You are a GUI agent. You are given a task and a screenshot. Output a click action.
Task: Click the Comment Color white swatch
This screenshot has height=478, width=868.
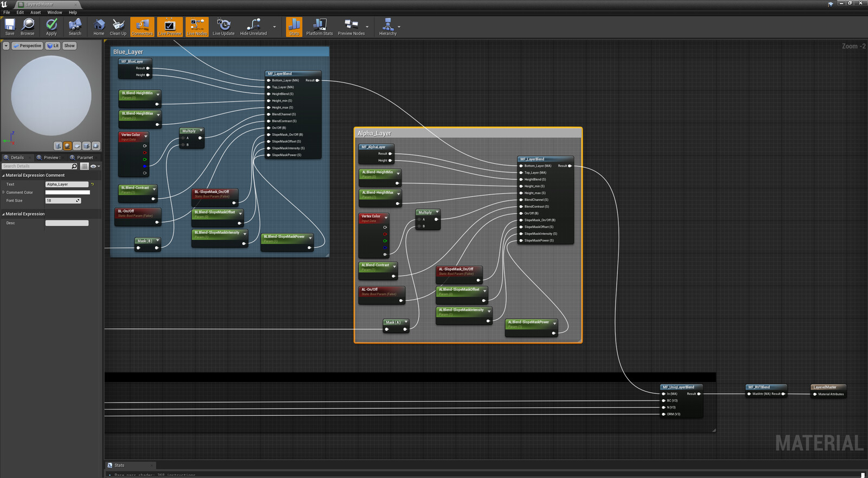point(67,192)
